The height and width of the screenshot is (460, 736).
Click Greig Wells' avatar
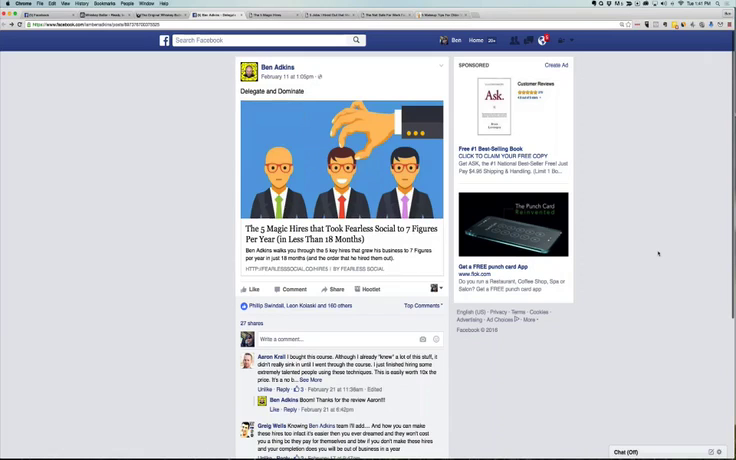click(x=247, y=429)
